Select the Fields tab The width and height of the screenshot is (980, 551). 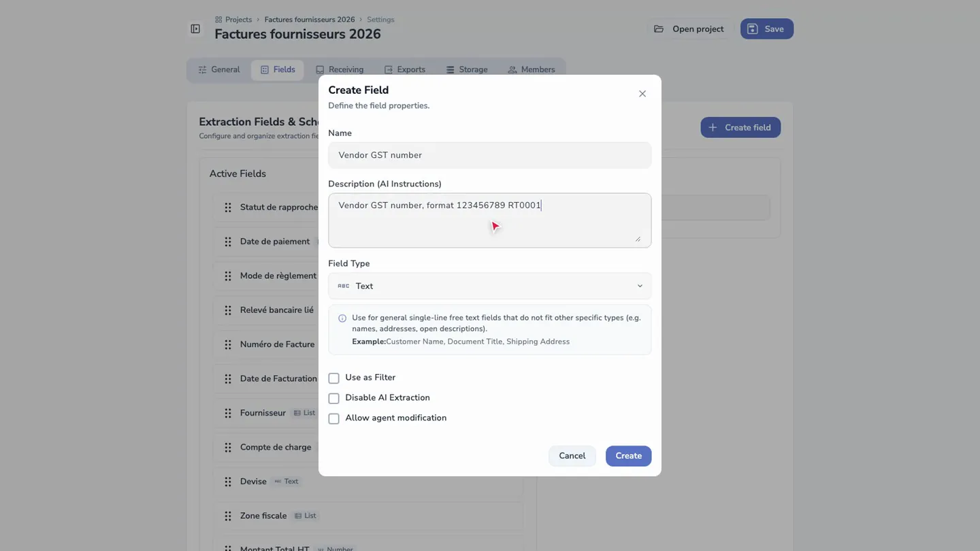click(x=278, y=70)
